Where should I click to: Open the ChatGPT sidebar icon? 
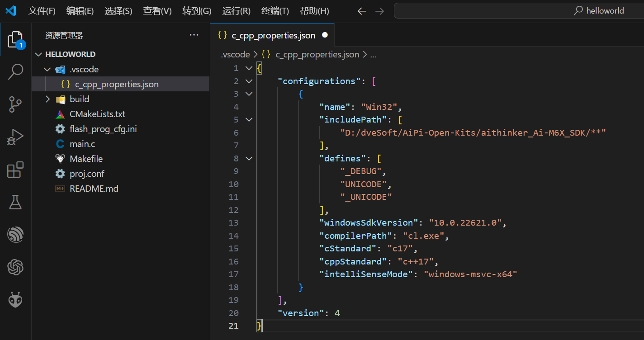pyautogui.click(x=16, y=267)
